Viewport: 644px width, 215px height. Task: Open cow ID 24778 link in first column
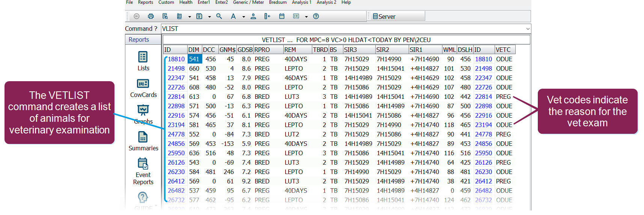pos(176,134)
